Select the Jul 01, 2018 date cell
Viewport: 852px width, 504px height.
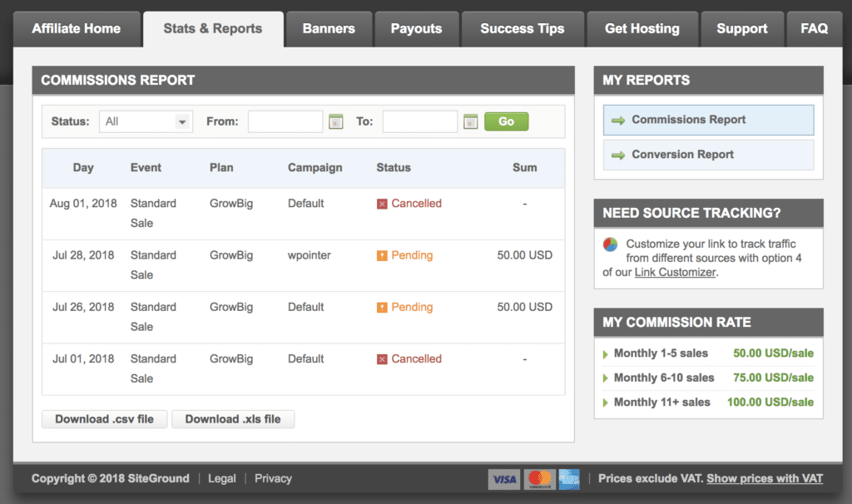[x=83, y=359]
